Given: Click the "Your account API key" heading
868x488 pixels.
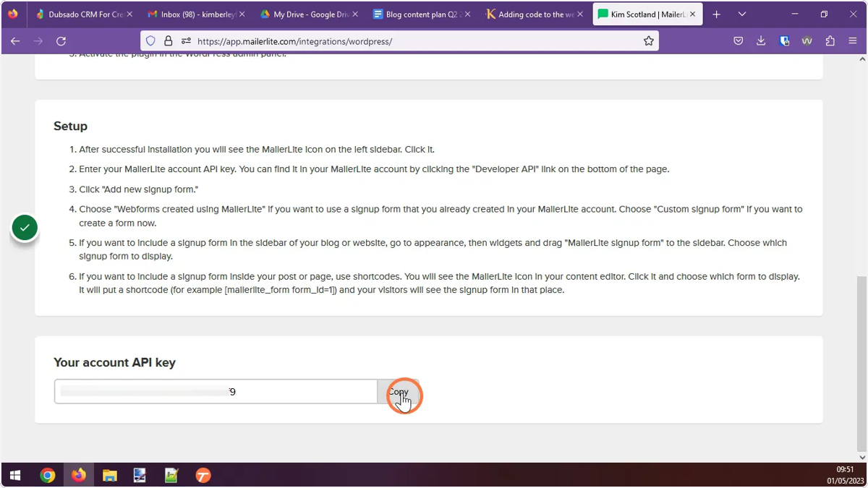Looking at the screenshot, I should pos(114,362).
